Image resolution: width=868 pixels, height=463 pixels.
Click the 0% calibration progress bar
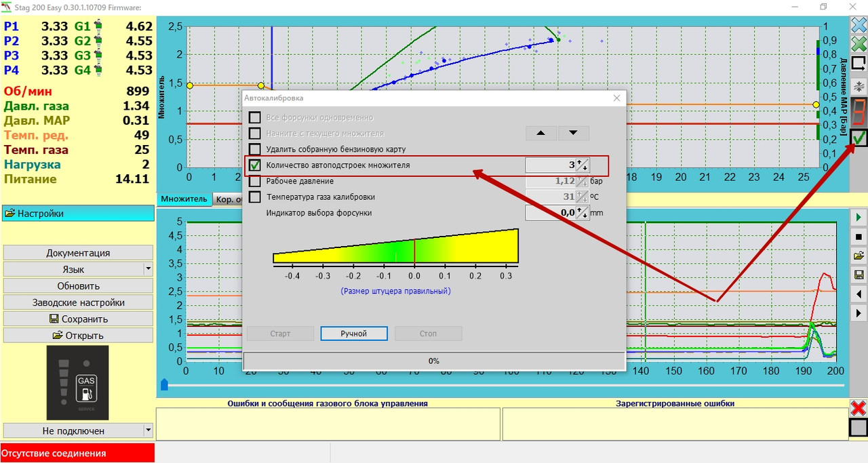point(433,361)
